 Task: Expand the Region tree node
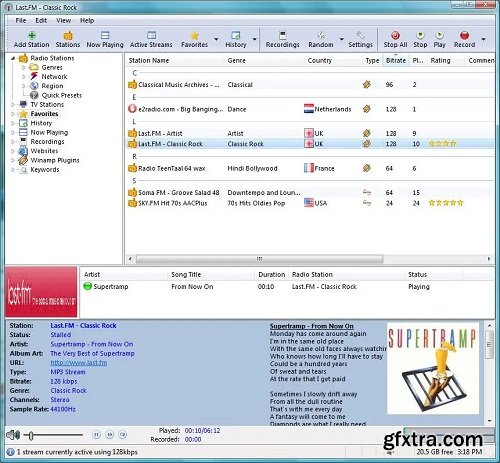[24, 86]
